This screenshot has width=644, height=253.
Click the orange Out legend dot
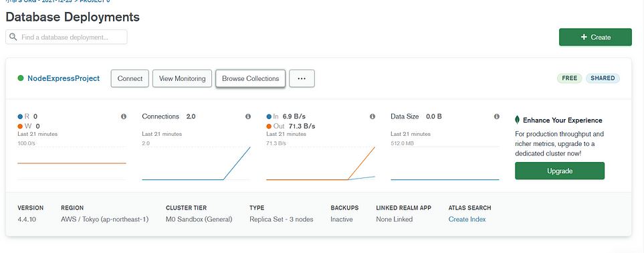269,126
